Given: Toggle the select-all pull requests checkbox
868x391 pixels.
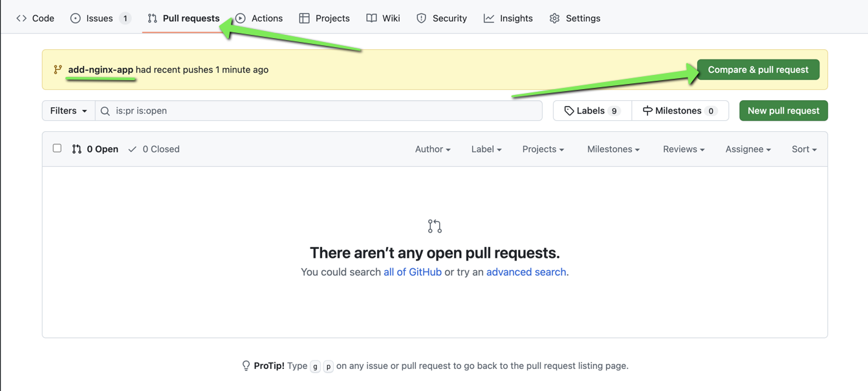Looking at the screenshot, I should [57, 148].
